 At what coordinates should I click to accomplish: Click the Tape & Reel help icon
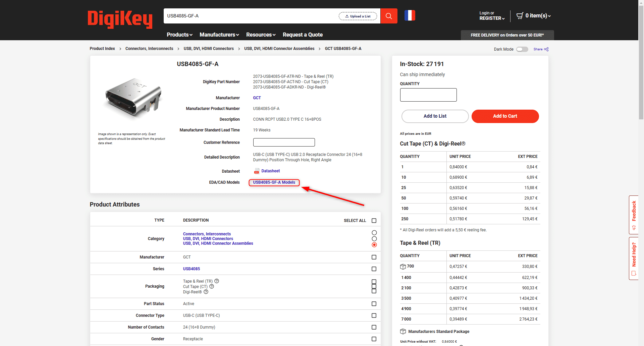[x=217, y=281]
